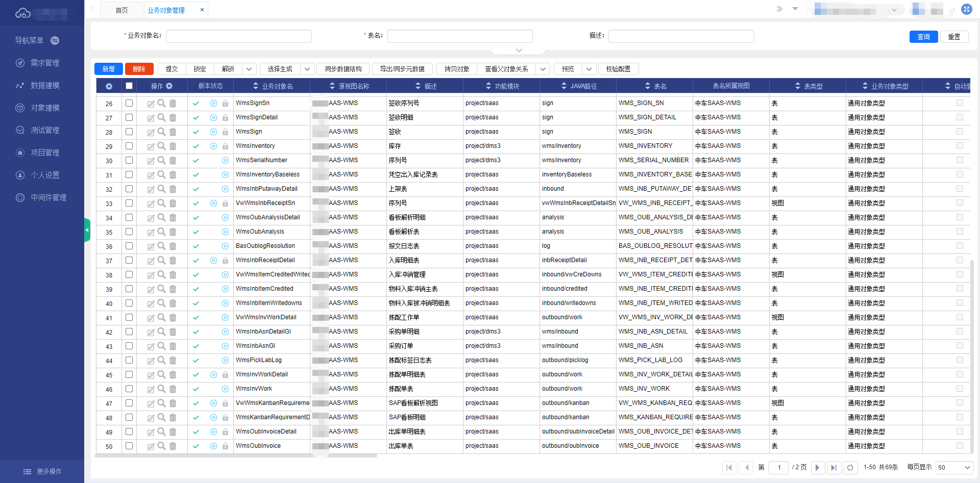This screenshot has height=483, width=980.
Task: Open 数据建模 in the sidebar
Action: tap(45, 85)
